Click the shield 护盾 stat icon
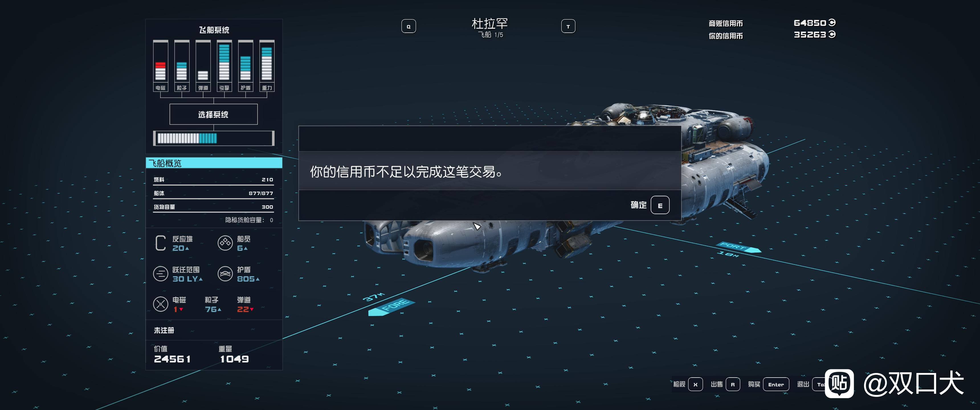This screenshot has width=980, height=410. [225, 274]
